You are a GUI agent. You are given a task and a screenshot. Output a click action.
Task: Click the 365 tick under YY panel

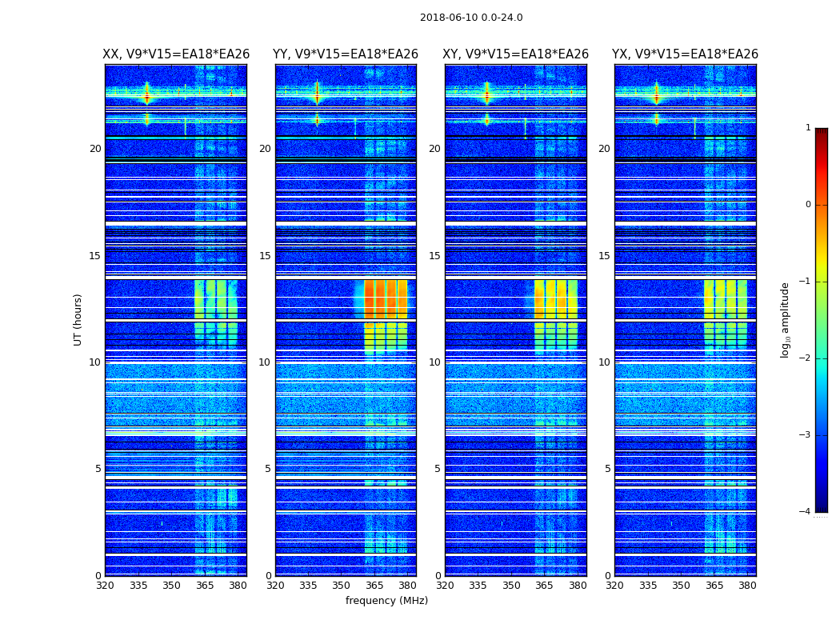click(x=374, y=586)
